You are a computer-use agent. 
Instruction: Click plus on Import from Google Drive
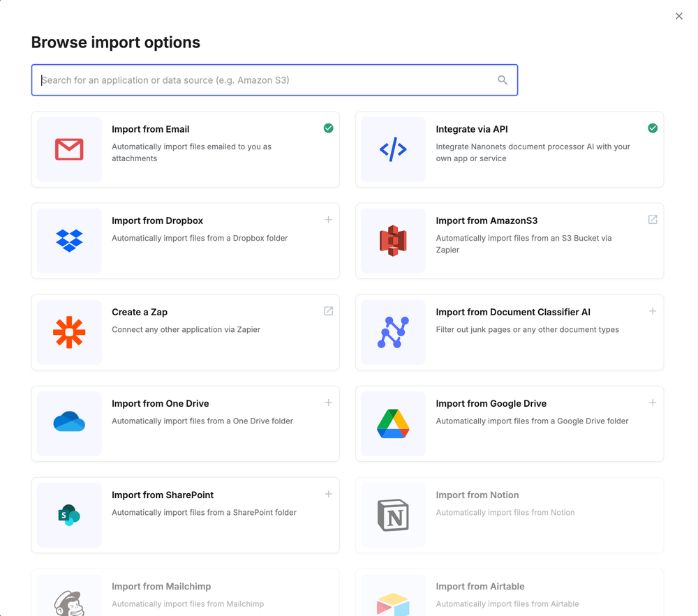coord(653,403)
